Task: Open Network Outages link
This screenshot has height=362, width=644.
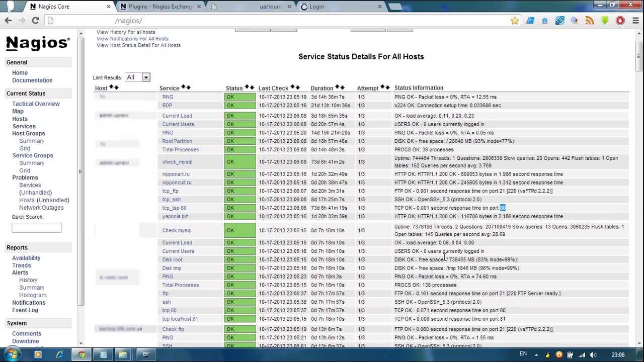Action: click(41, 208)
